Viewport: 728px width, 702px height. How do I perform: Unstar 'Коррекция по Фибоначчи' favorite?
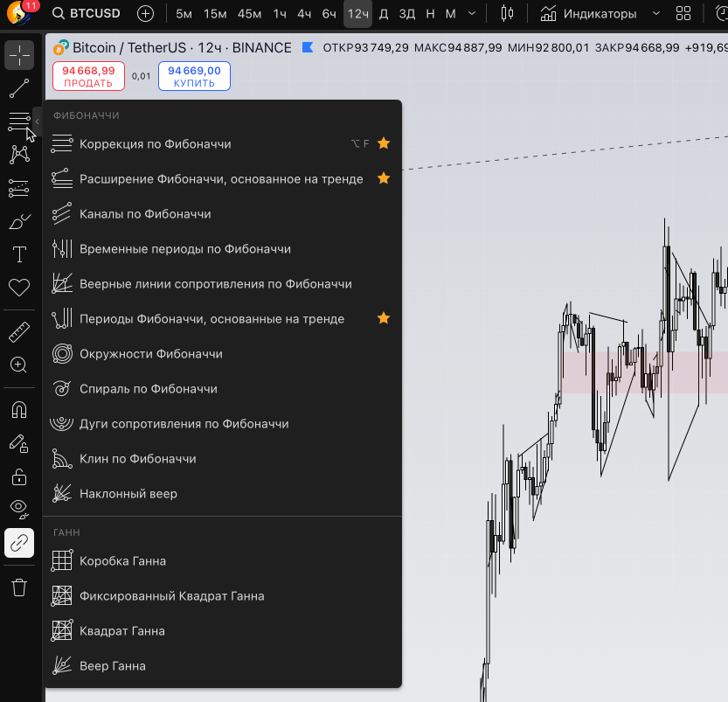383,142
